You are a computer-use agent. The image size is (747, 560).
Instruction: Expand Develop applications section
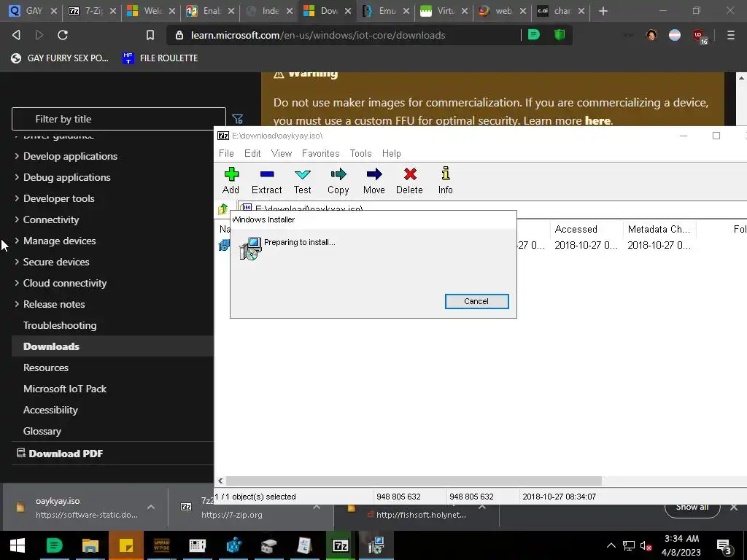coord(70,156)
